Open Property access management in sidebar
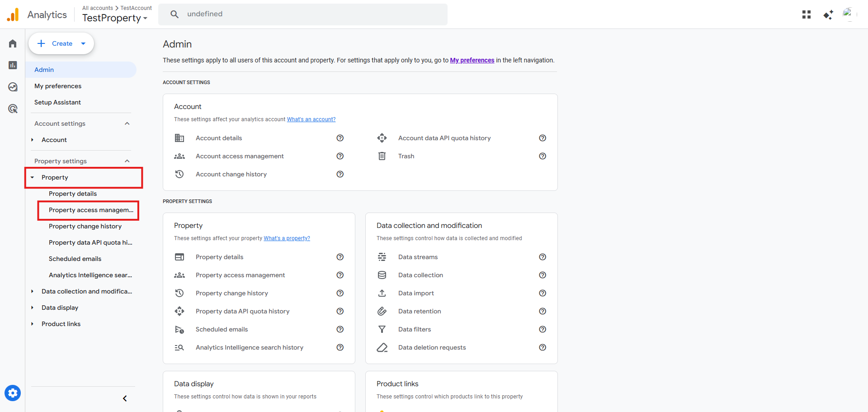This screenshot has width=868, height=412. point(91,210)
